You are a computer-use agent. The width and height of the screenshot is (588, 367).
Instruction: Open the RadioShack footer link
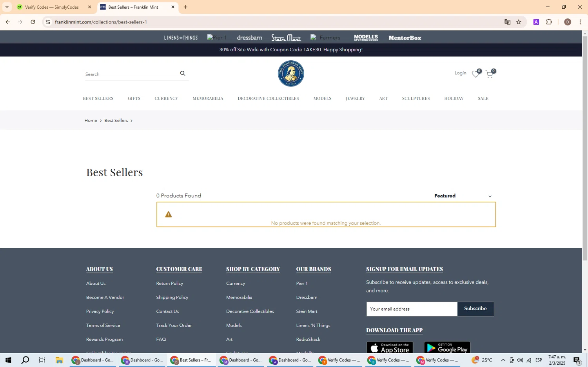[x=308, y=340]
